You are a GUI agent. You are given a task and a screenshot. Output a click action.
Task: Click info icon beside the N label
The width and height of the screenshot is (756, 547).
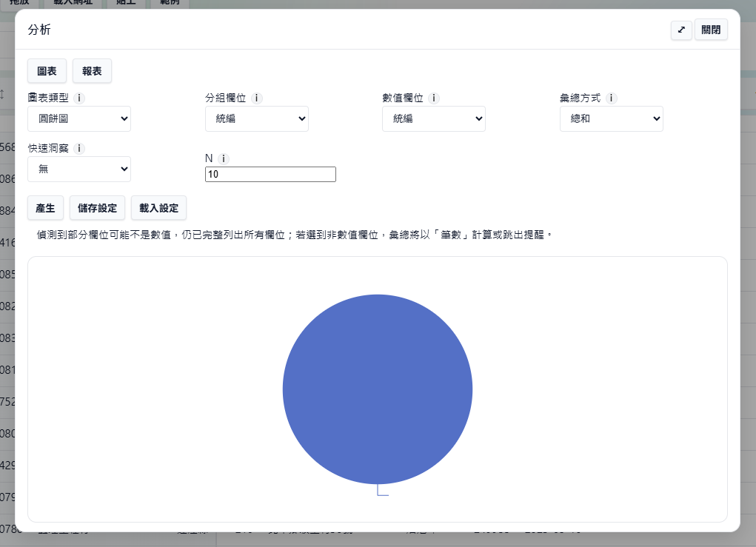(224, 158)
